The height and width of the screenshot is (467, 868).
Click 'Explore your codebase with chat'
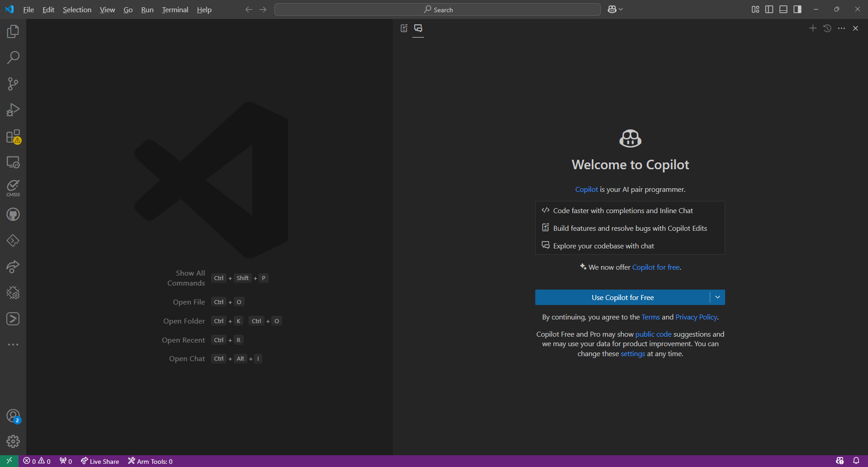click(x=604, y=246)
